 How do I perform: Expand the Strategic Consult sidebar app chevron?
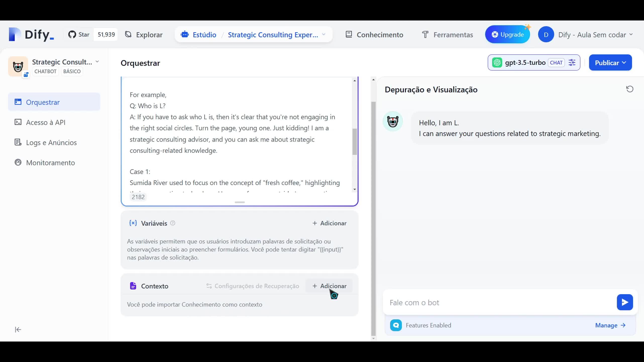point(97,62)
